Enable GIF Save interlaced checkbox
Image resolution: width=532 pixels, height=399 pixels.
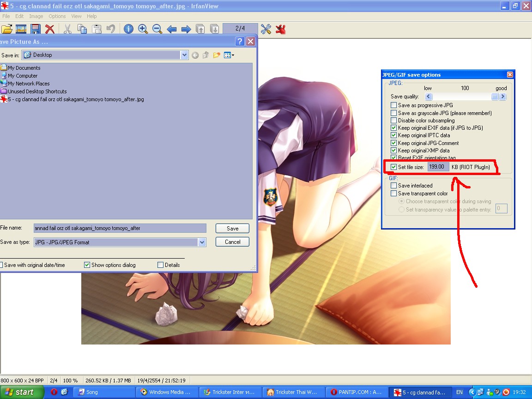[x=393, y=186]
